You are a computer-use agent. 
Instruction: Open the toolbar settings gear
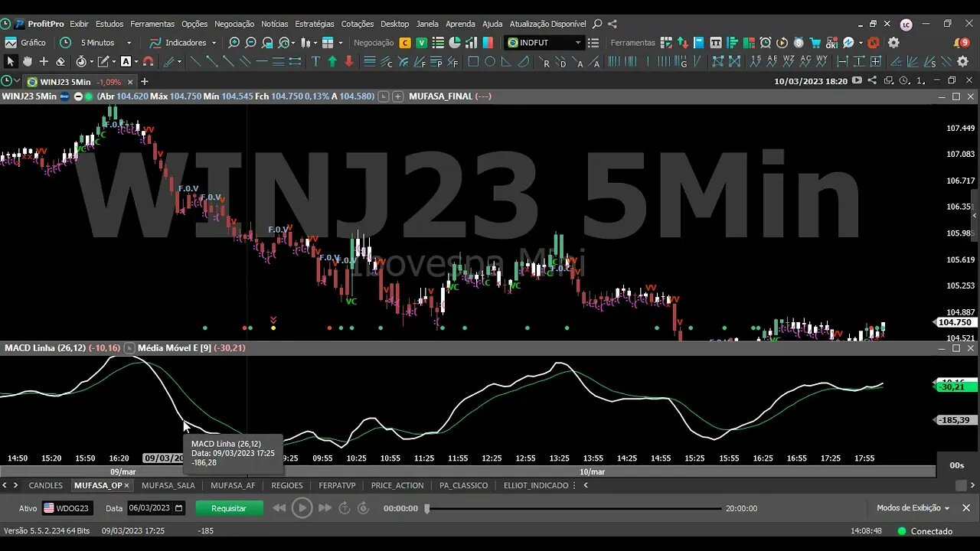tap(893, 43)
